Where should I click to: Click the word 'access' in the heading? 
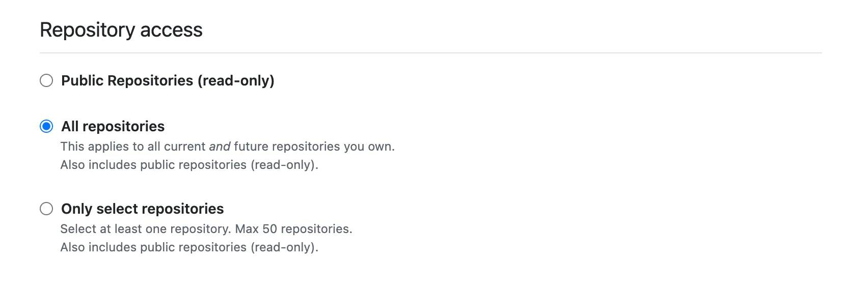click(171, 30)
